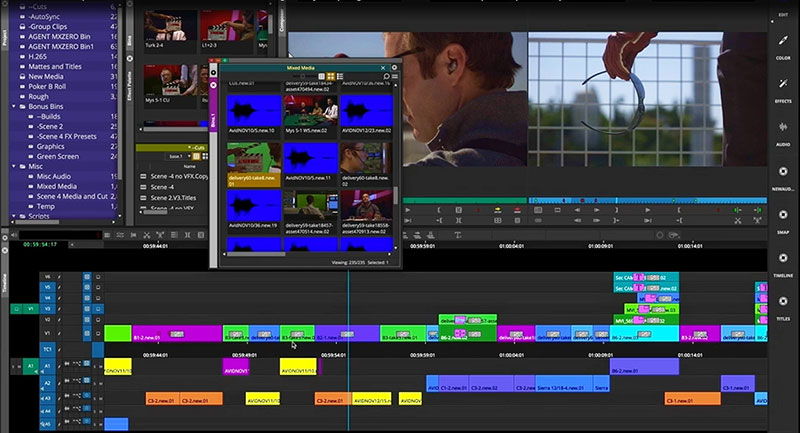Screen dimensions: 800x433
Task: Step one frame backward in record monitor
Action: 577,210
